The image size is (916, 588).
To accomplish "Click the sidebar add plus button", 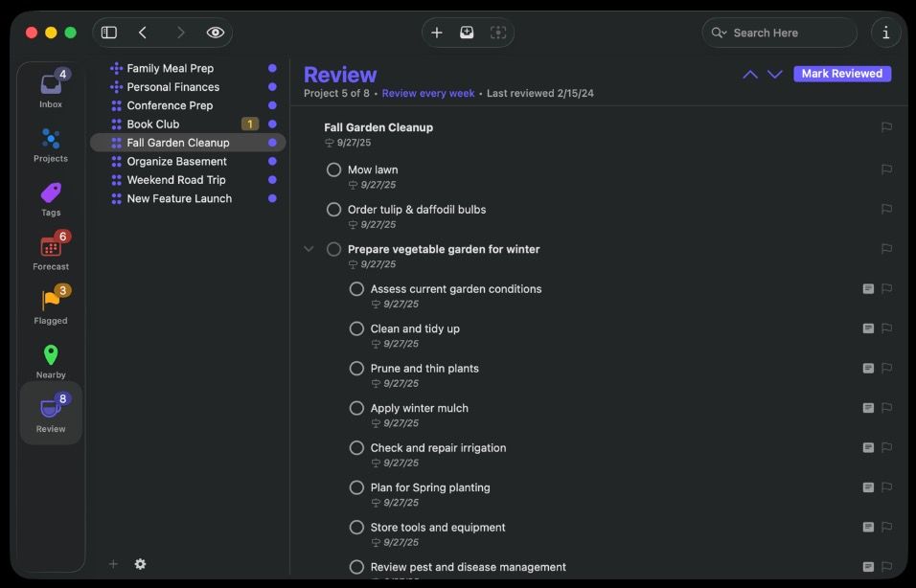I will pos(113,564).
